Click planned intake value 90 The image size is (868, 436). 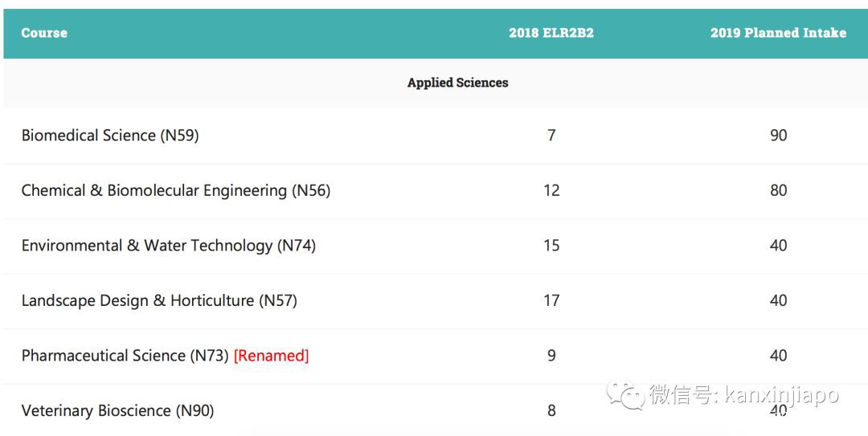pyautogui.click(x=778, y=135)
